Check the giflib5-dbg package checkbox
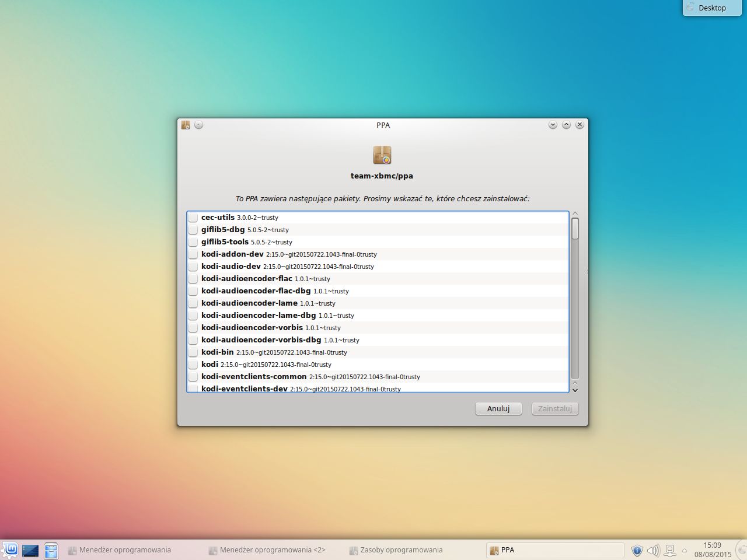This screenshot has width=747, height=560. (193, 230)
